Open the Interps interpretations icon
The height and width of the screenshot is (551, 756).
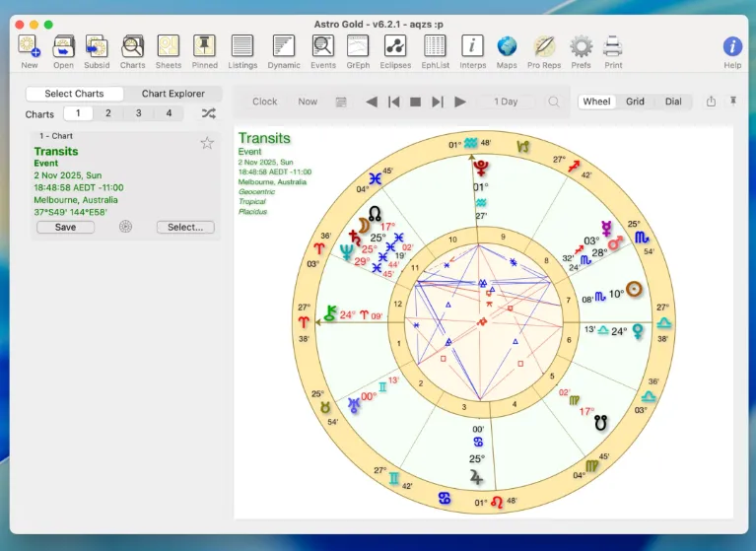pos(472,46)
